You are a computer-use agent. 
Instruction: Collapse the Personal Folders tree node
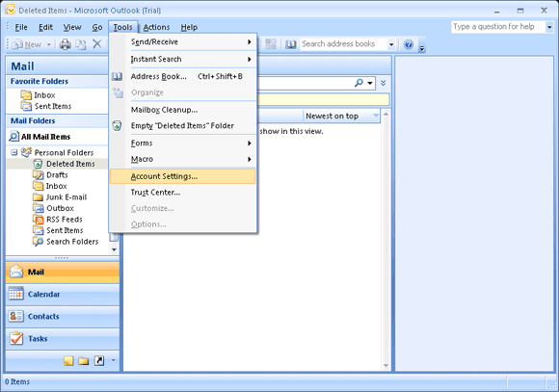point(13,152)
